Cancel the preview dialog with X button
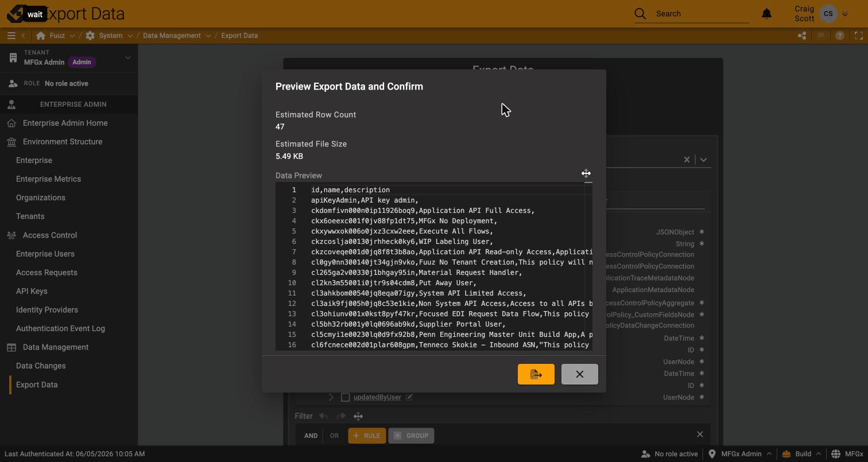868x462 pixels. click(x=579, y=374)
